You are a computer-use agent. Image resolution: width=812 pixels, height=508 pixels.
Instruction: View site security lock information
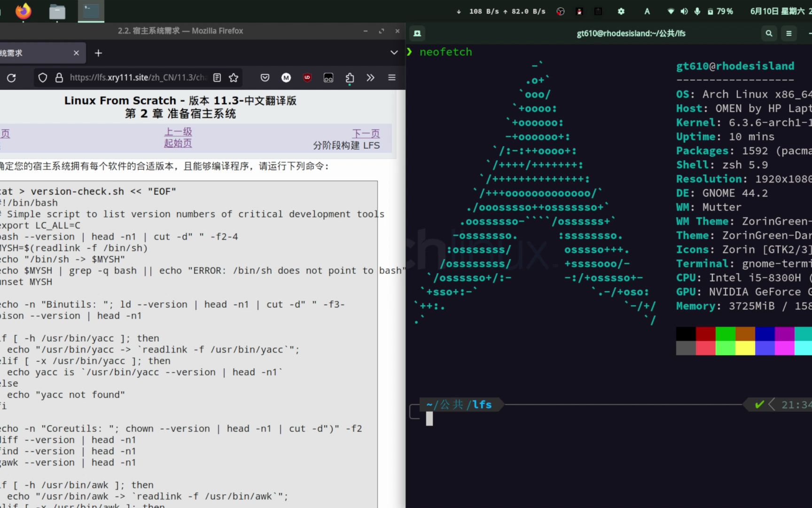[59, 78]
